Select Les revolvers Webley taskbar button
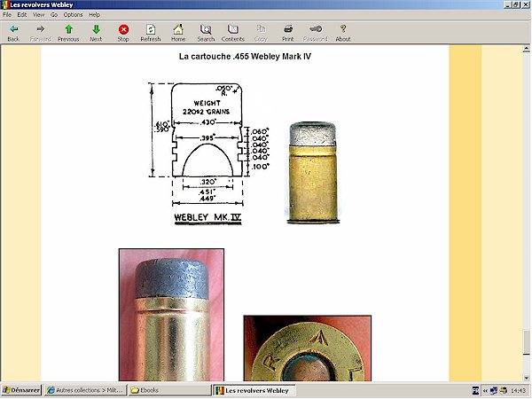 pos(254,390)
